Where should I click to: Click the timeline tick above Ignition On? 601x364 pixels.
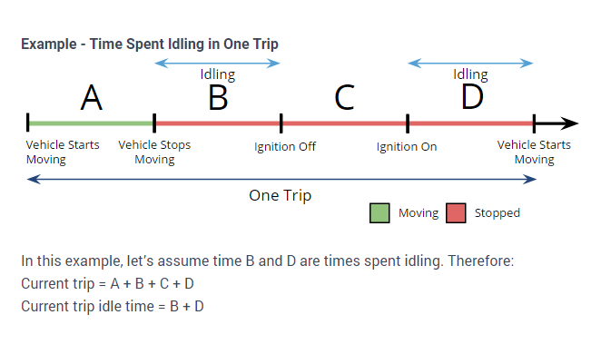click(x=408, y=123)
